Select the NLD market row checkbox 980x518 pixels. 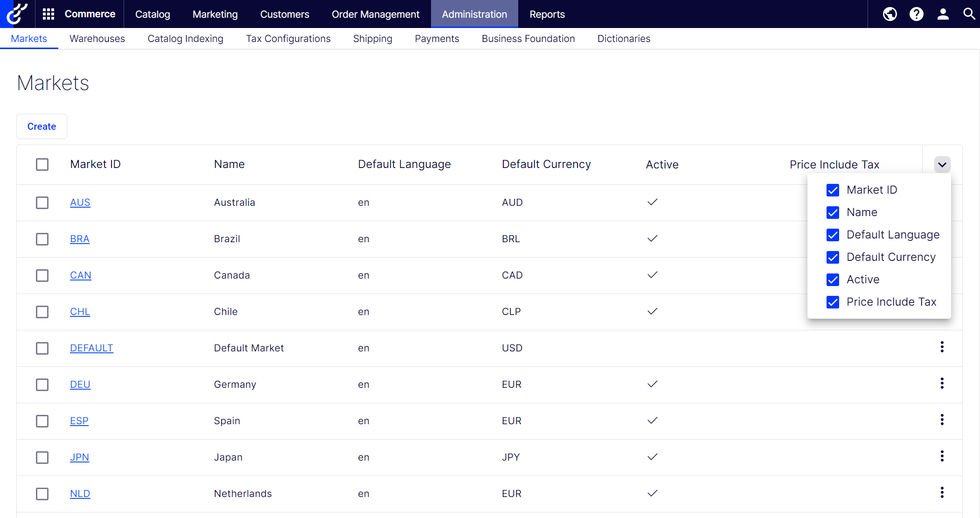point(42,494)
